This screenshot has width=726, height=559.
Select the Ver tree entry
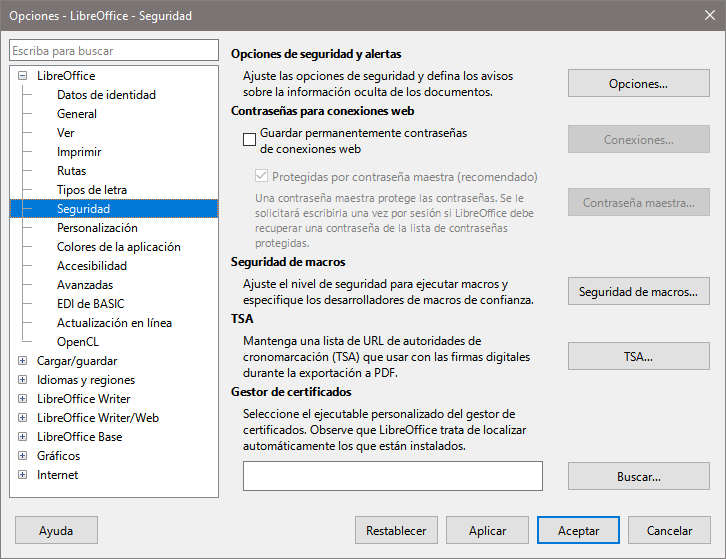65,133
